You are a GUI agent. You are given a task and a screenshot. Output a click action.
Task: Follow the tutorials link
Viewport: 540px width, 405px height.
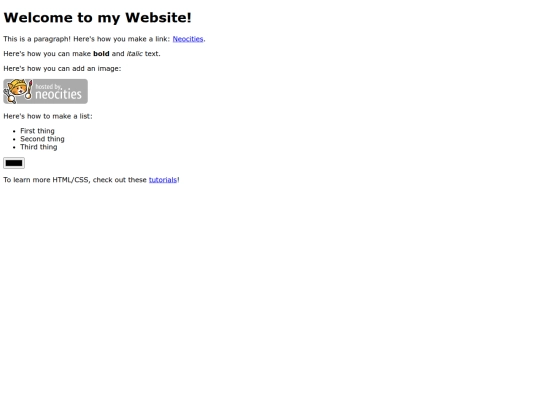(163, 180)
